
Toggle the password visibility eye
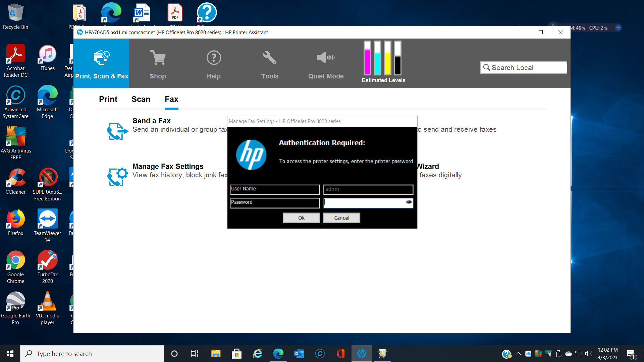pos(409,202)
